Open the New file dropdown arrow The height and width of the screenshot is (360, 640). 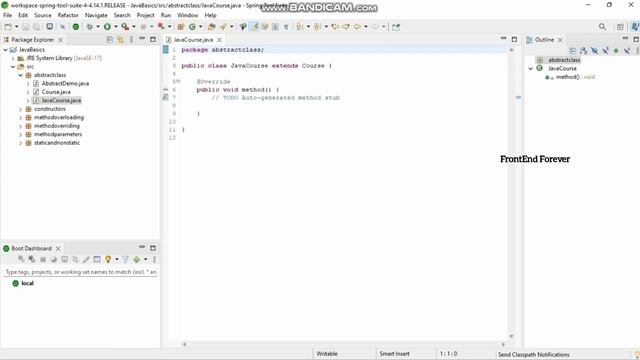[16, 27]
